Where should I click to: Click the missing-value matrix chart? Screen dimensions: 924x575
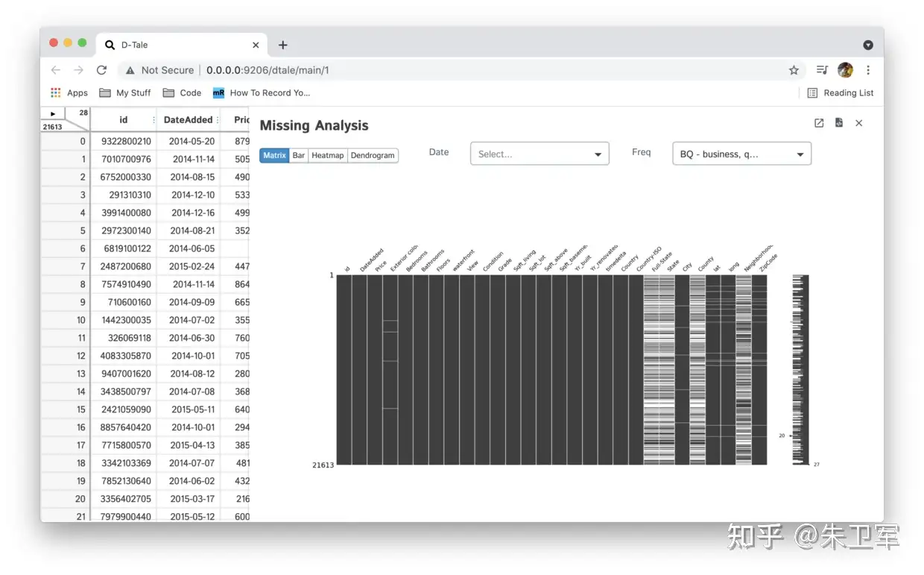coord(551,370)
